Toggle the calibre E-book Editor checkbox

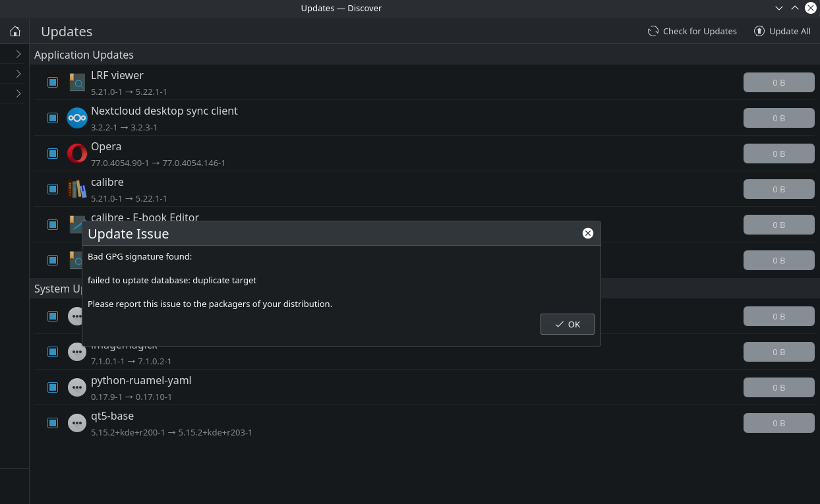53,225
